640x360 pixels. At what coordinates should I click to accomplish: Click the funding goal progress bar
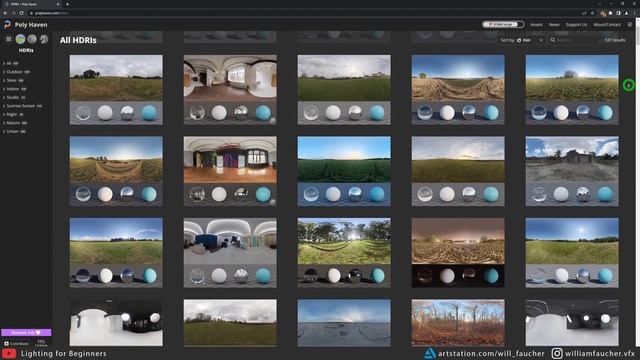[503, 24]
